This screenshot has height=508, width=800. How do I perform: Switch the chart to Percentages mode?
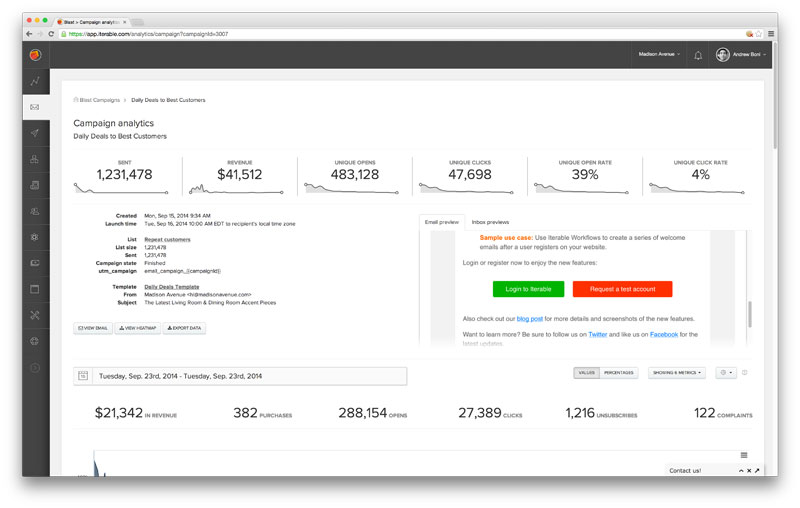pyautogui.click(x=619, y=373)
